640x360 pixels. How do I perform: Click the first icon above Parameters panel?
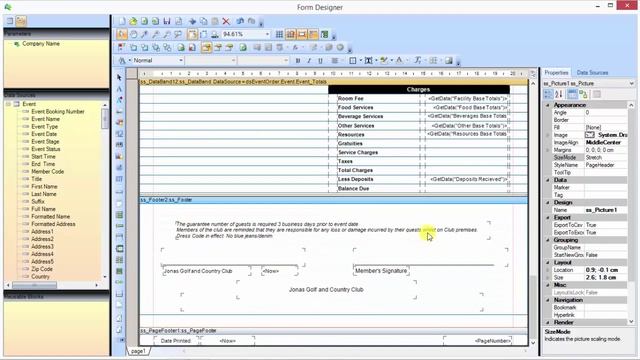(10, 20)
